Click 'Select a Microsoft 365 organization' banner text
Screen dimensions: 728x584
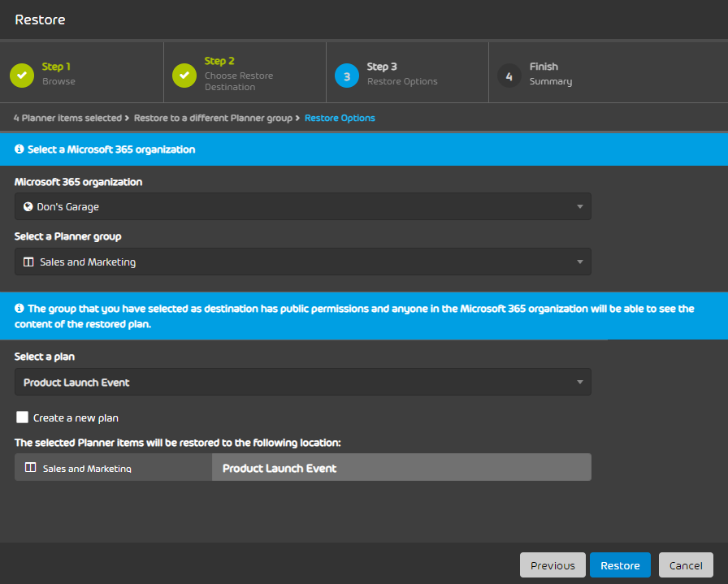pyautogui.click(x=111, y=149)
